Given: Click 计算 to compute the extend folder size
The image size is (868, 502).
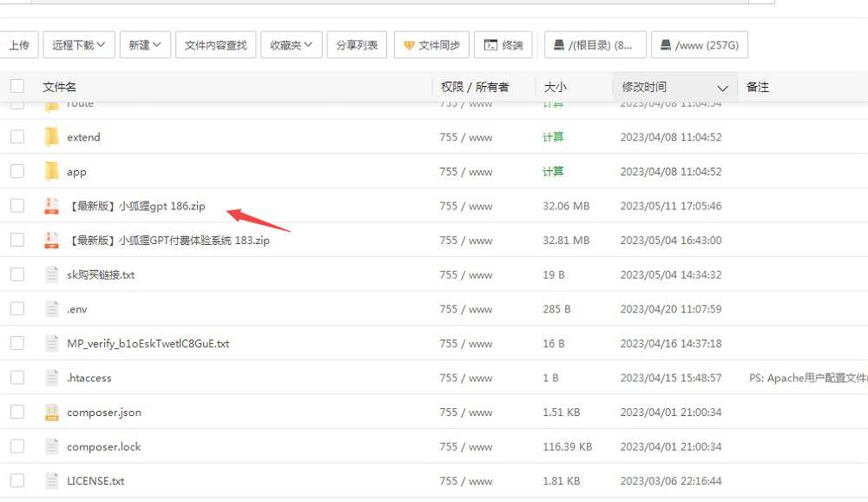Looking at the screenshot, I should [556, 137].
